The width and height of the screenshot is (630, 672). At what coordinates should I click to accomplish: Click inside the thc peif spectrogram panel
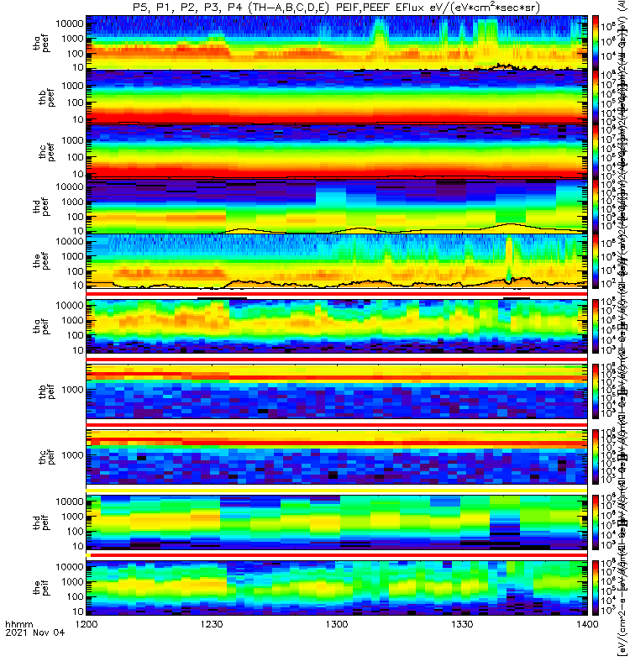point(337,457)
